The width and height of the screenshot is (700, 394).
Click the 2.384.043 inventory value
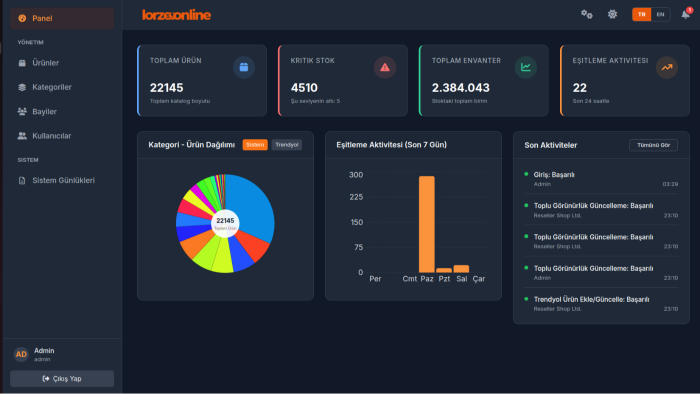(x=461, y=88)
